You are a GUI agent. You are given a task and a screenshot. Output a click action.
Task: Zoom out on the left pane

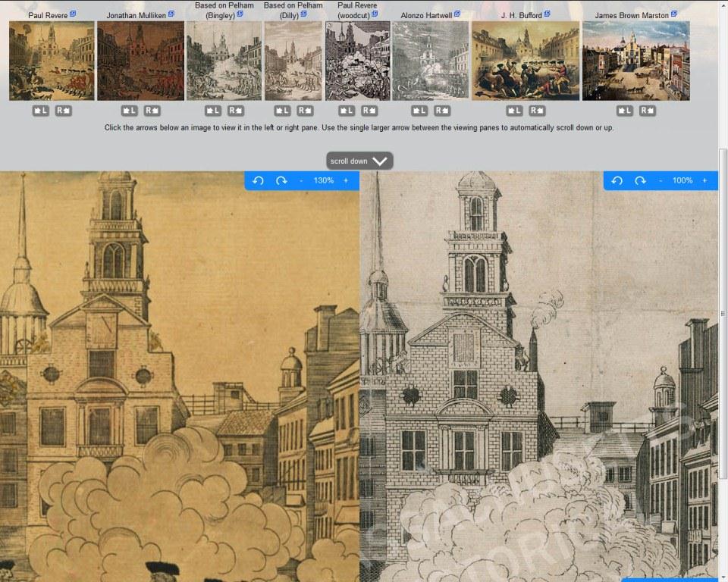301,180
